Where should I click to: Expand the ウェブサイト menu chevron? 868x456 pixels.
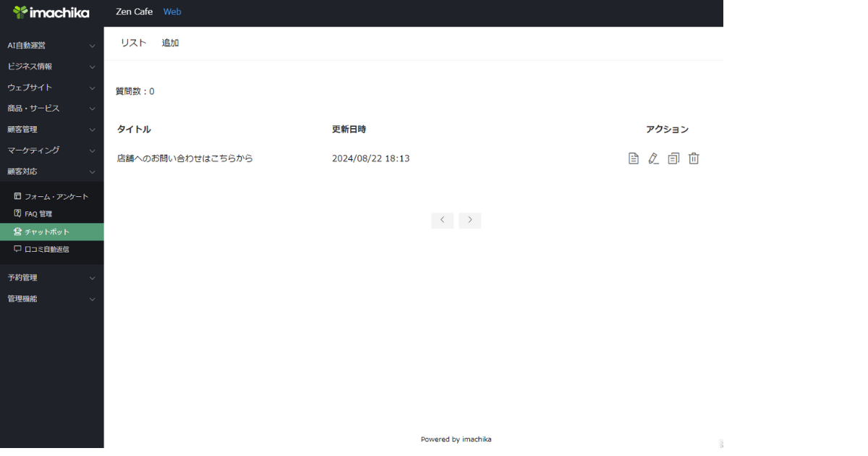coord(92,88)
